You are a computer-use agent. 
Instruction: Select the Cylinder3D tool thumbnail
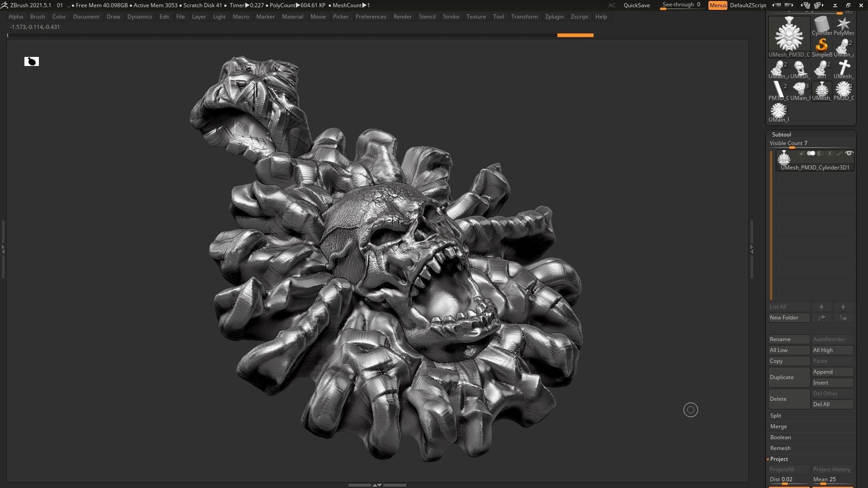[x=821, y=26]
